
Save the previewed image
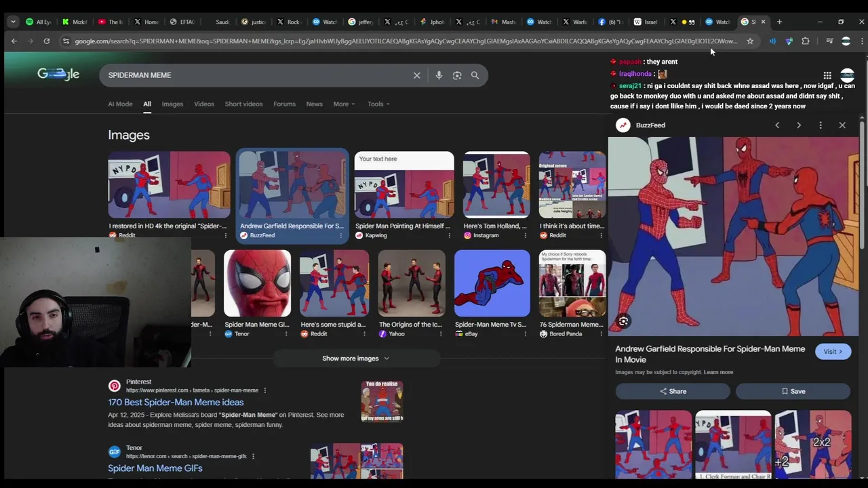793,391
